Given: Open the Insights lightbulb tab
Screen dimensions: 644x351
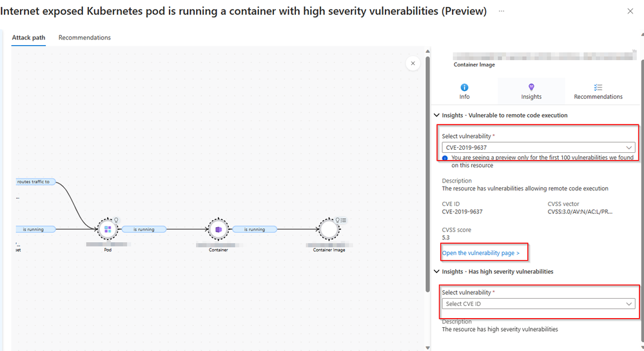Looking at the screenshot, I should [x=531, y=87].
